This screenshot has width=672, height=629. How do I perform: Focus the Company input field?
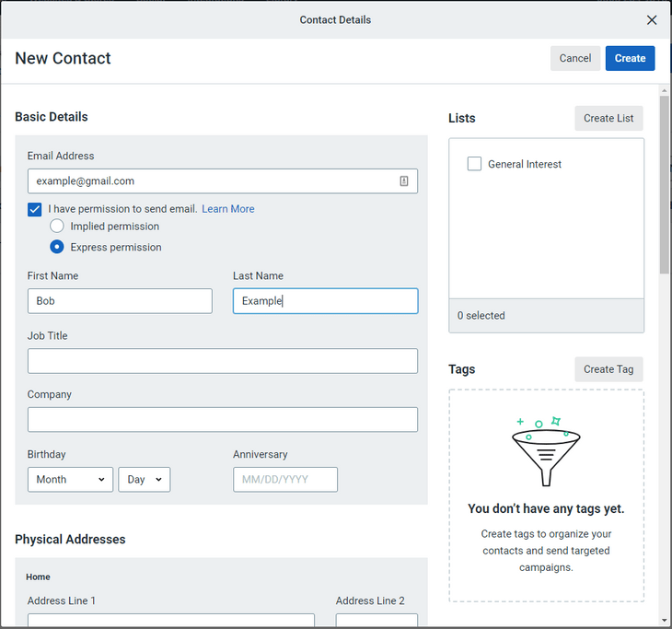[x=223, y=420]
